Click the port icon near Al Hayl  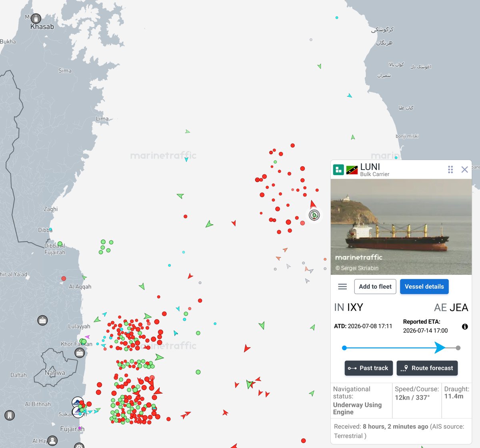(52, 441)
